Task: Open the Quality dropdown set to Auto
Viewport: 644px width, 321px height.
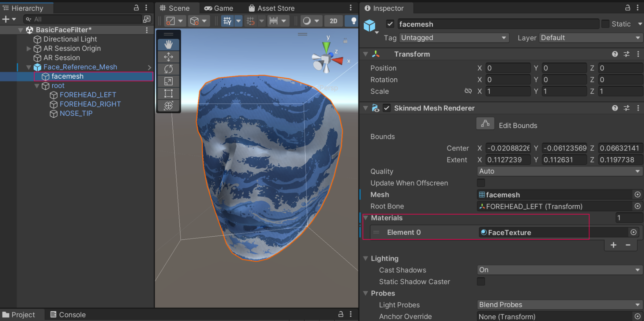Action: (559, 171)
